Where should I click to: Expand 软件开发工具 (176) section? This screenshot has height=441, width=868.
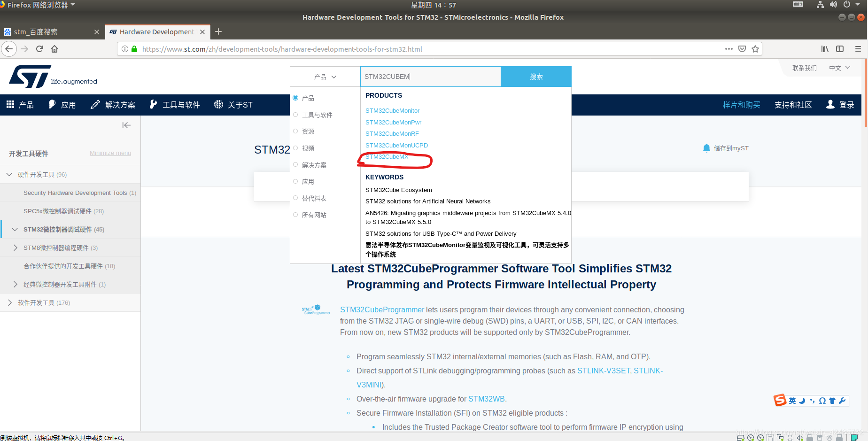point(9,302)
